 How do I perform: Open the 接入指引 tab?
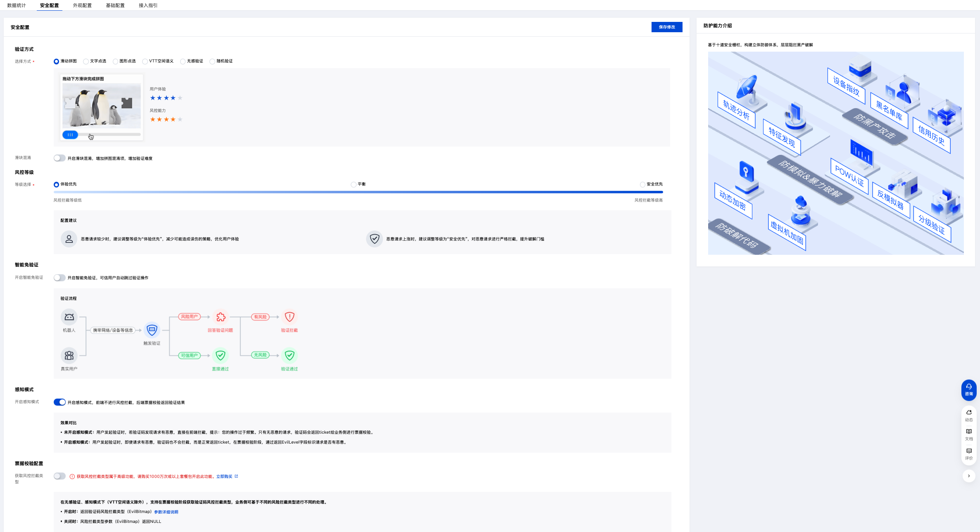click(x=148, y=5)
